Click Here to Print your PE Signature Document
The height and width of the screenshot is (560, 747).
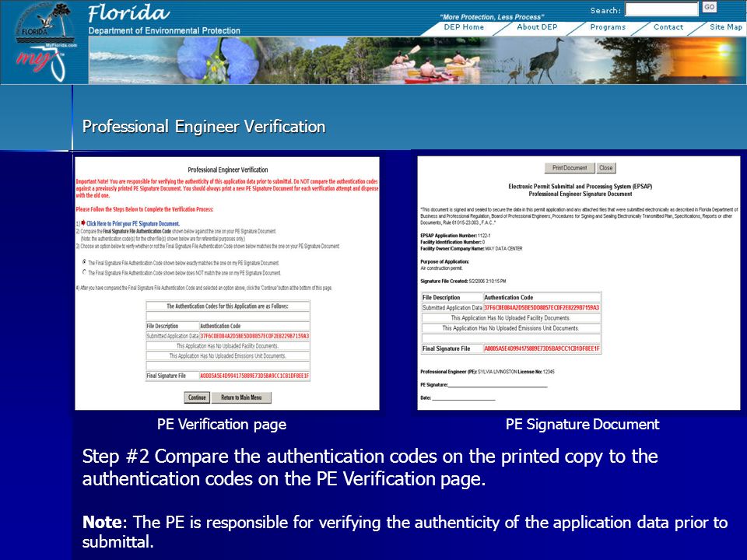(x=133, y=223)
